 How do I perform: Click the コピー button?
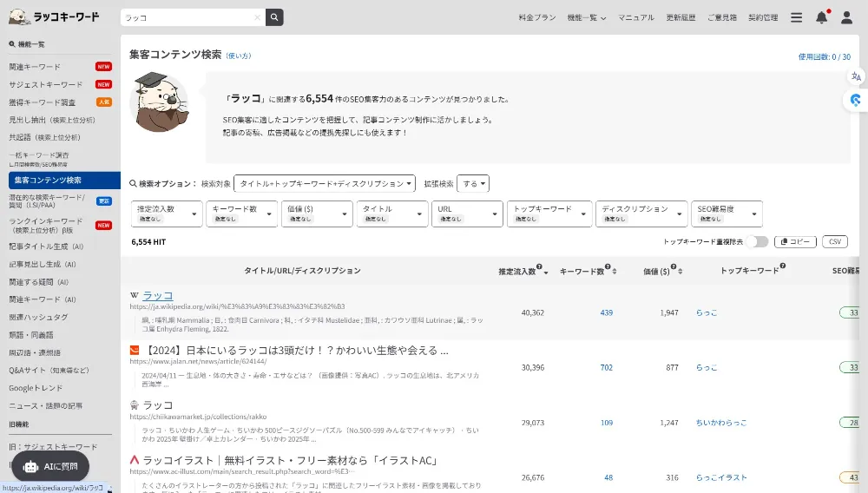click(x=795, y=242)
